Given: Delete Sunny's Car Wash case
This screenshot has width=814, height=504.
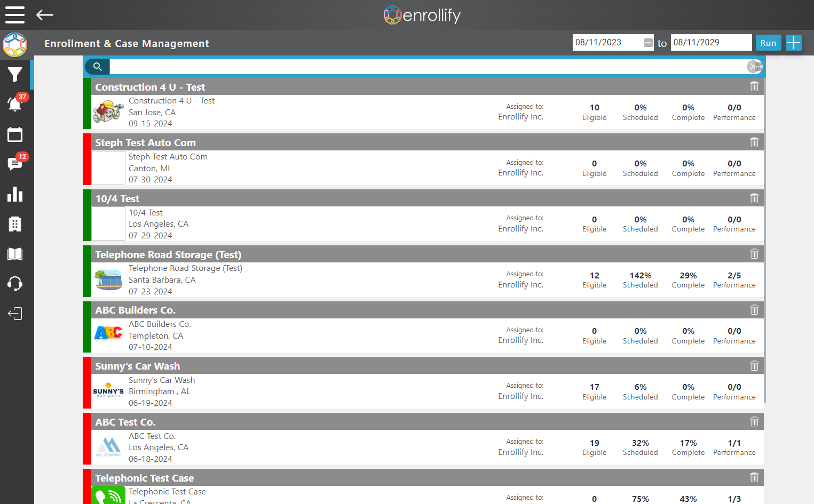Looking at the screenshot, I should pos(754,365).
